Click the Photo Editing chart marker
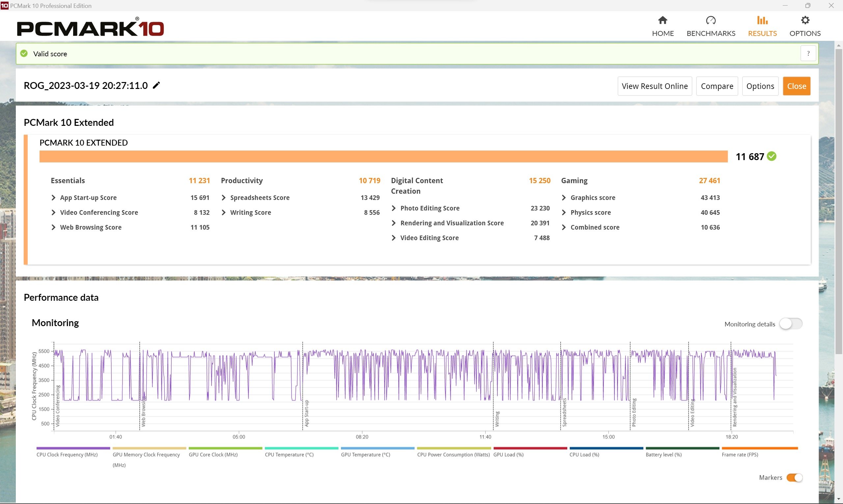Image resolution: width=843 pixels, height=504 pixels. 634,412
